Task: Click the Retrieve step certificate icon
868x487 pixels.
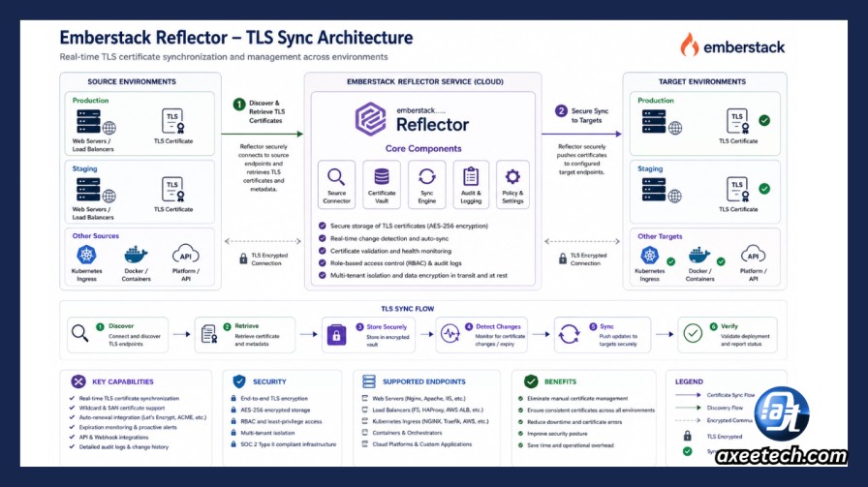Action: point(208,334)
